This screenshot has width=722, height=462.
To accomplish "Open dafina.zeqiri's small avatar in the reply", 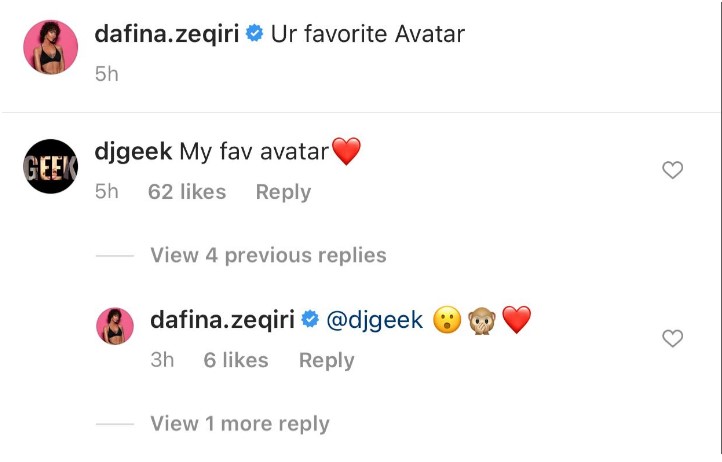I will pyautogui.click(x=115, y=327).
